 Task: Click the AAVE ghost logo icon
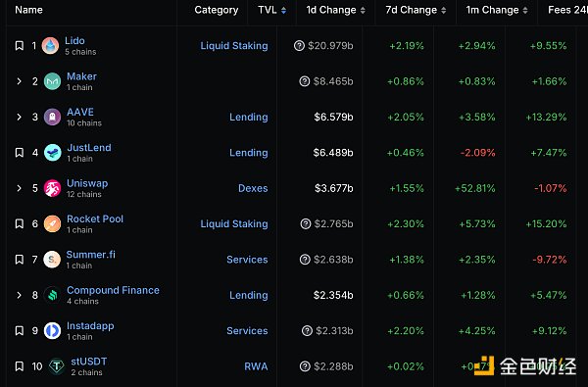click(x=52, y=117)
